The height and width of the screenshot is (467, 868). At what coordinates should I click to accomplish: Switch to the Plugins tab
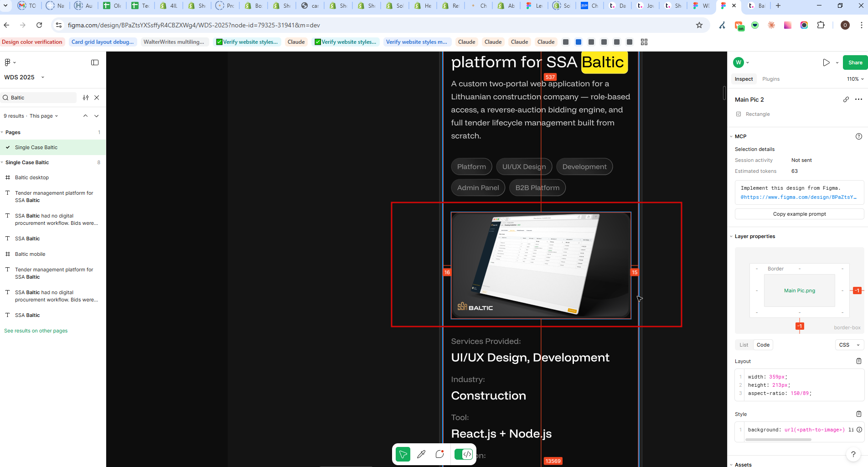[771, 79]
